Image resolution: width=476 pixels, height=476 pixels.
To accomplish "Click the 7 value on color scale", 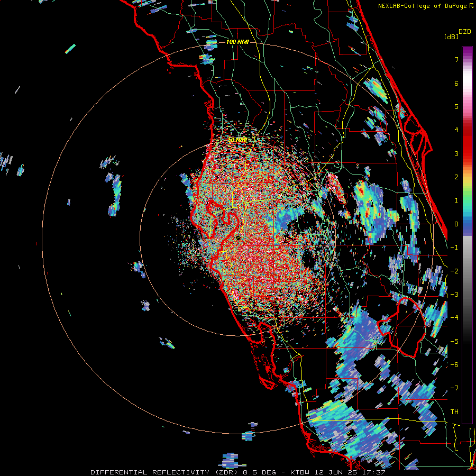I will coord(456,59).
